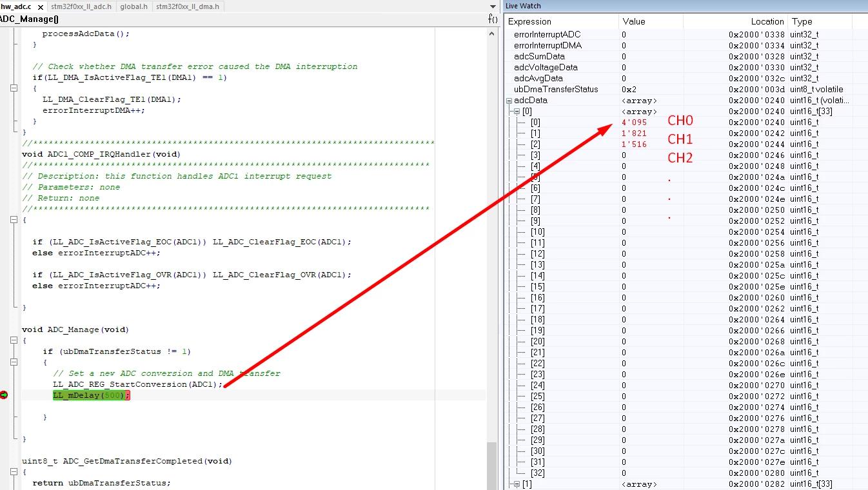Viewport: 868px width, 490px height.
Task: Click the Location column header
Action: pyautogui.click(x=735, y=21)
